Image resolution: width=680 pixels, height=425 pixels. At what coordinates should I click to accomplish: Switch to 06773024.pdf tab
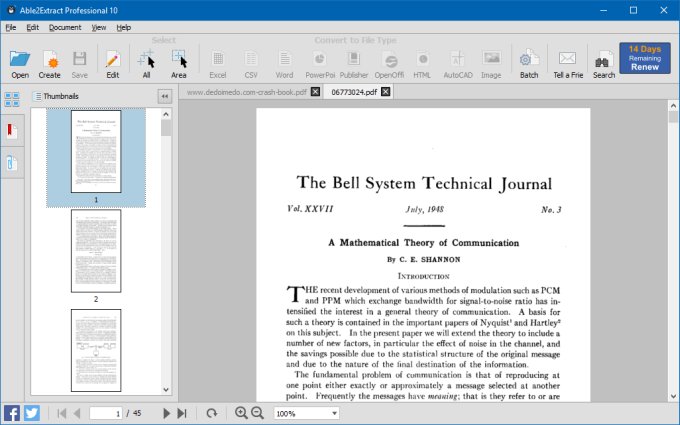point(354,92)
